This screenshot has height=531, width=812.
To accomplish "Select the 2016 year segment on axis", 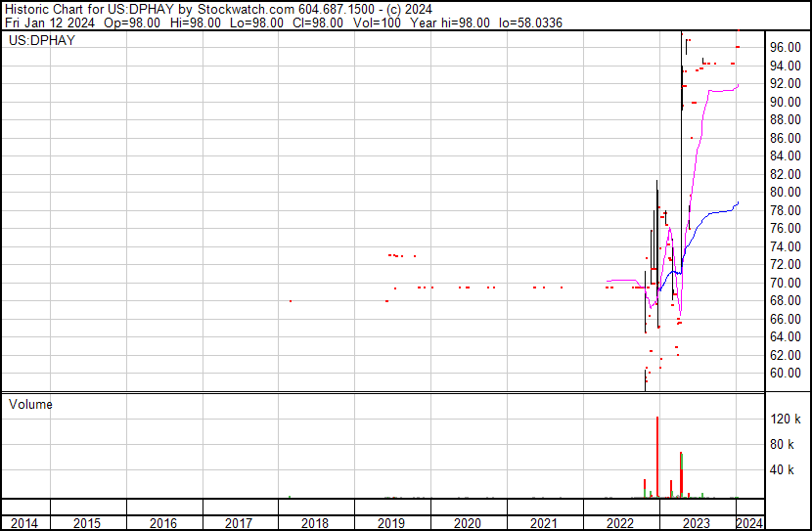I will pyautogui.click(x=163, y=523).
